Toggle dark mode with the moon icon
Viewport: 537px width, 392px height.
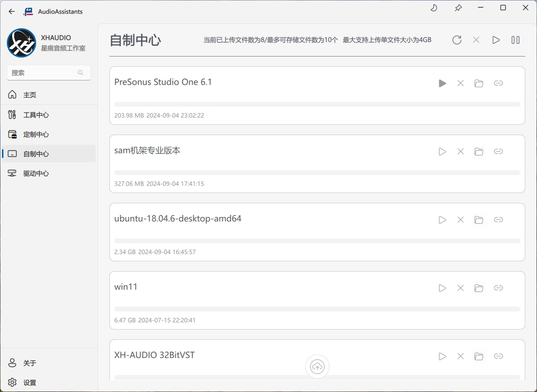click(x=434, y=8)
